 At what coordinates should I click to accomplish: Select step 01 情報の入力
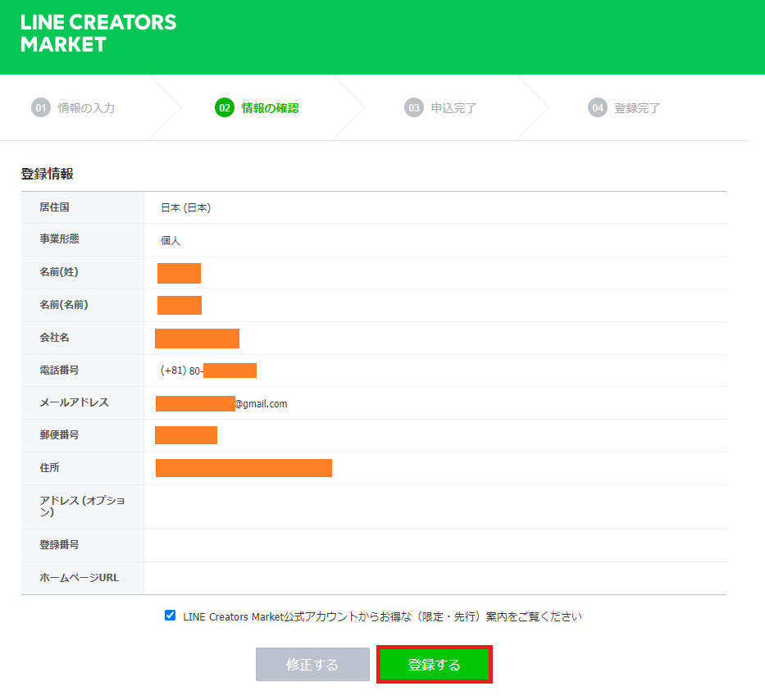pos(73,108)
